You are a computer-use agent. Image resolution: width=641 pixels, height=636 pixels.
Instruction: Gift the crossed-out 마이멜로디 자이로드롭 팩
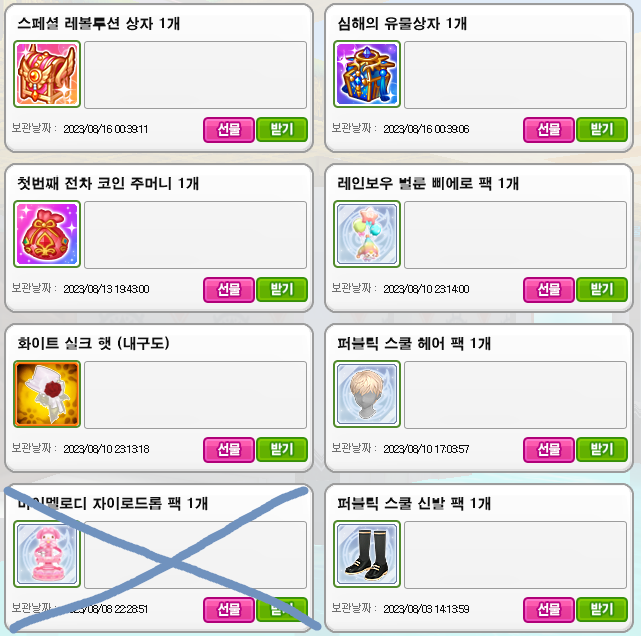click(229, 609)
